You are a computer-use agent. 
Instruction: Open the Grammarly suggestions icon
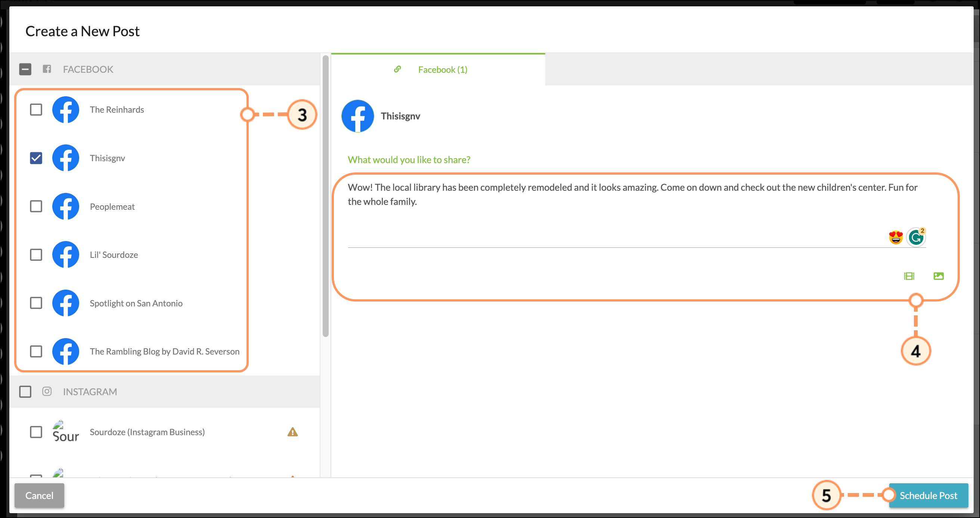point(916,237)
